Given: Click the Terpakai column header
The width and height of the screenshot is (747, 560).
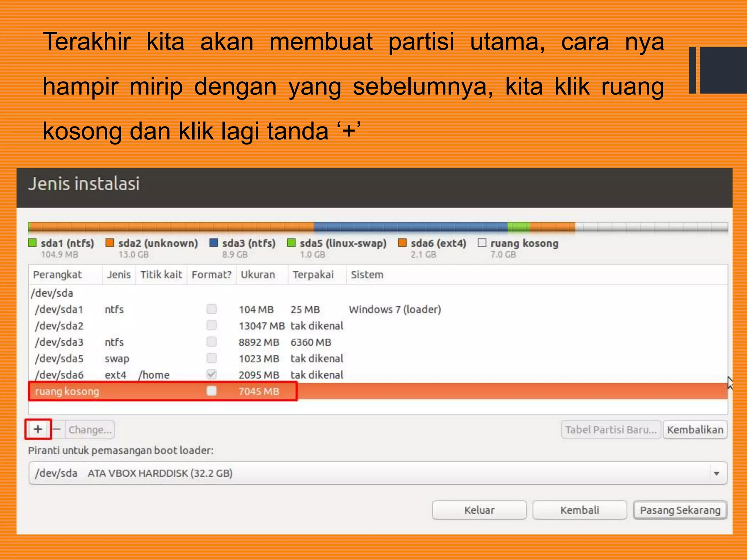Looking at the screenshot, I should point(317,275).
